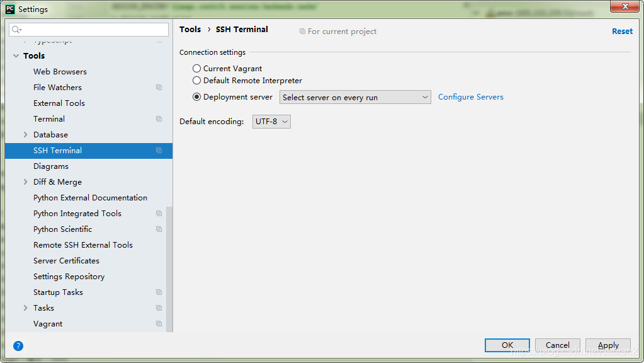Screen dimensions: 644x363
Task: Click the project icon beside Startup Tasks
Action: coord(159,292)
